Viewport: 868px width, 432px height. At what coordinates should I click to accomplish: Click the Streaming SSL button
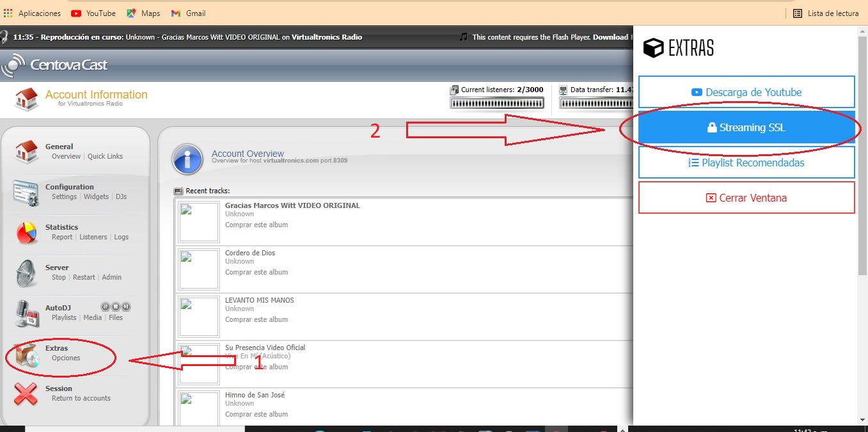point(746,127)
